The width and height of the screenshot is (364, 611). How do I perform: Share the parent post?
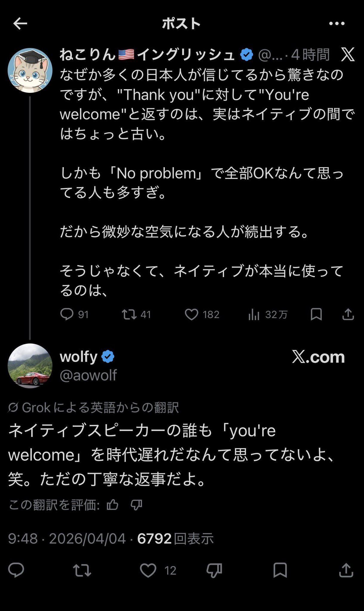[348, 314]
